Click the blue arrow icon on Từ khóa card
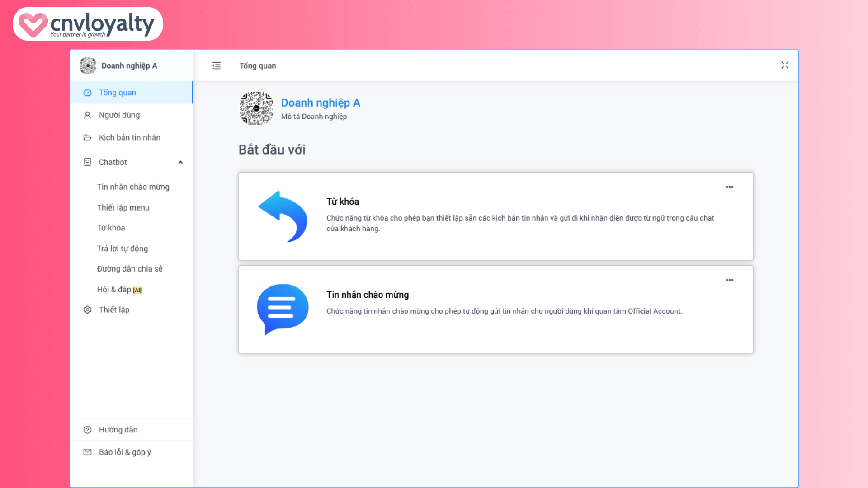 pos(283,217)
